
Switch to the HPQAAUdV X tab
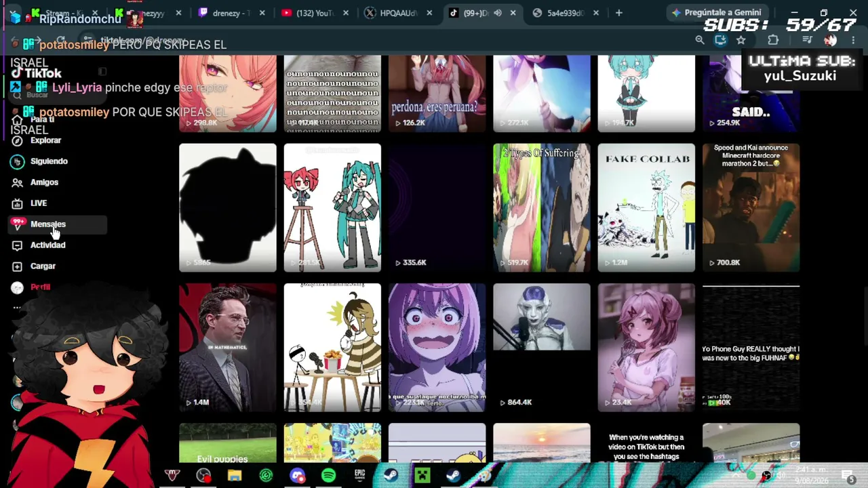(399, 13)
